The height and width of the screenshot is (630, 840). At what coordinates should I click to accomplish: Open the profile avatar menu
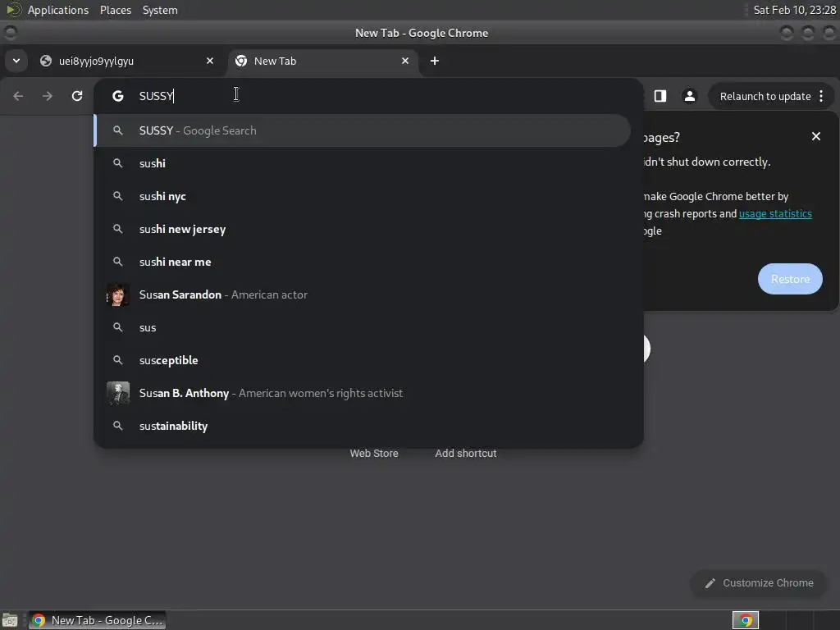(x=689, y=96)
